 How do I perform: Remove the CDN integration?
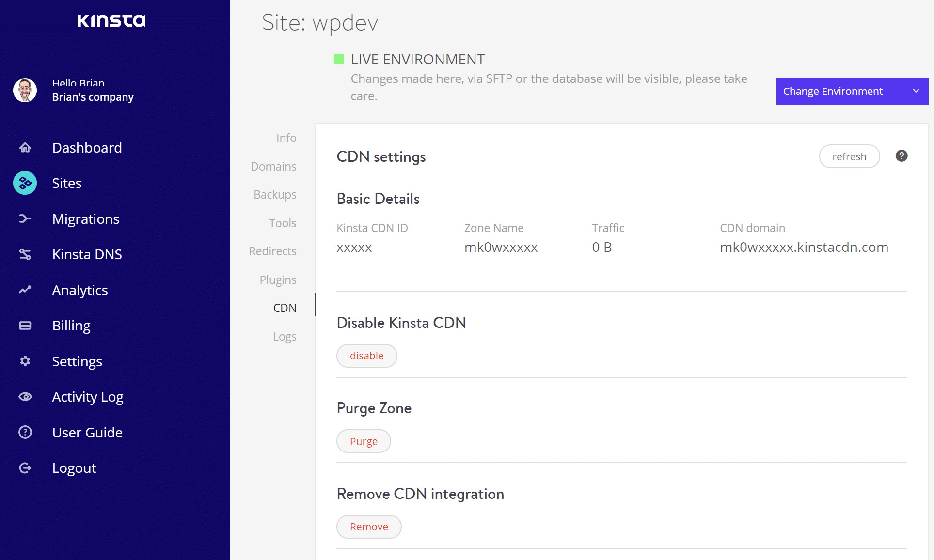click(369, 527)
